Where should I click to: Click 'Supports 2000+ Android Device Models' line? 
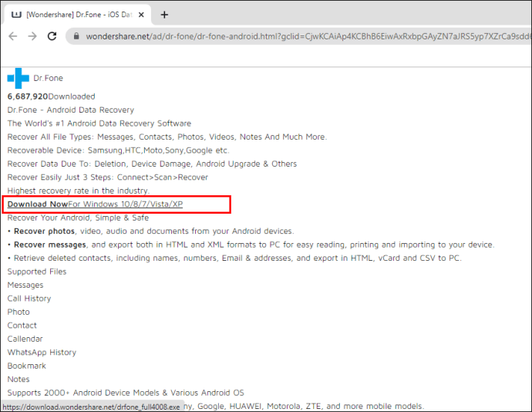pos(126,393)
